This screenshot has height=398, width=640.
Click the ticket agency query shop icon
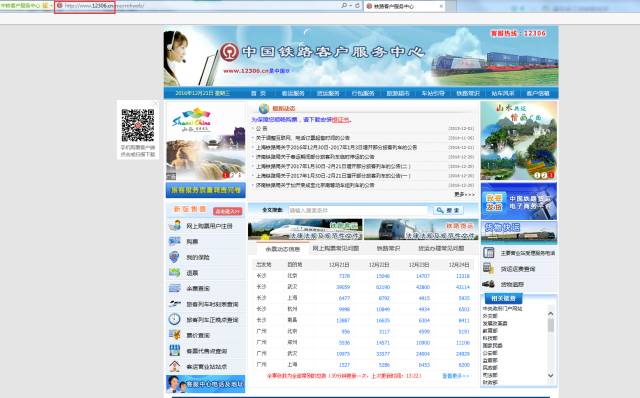coord(175,350)
